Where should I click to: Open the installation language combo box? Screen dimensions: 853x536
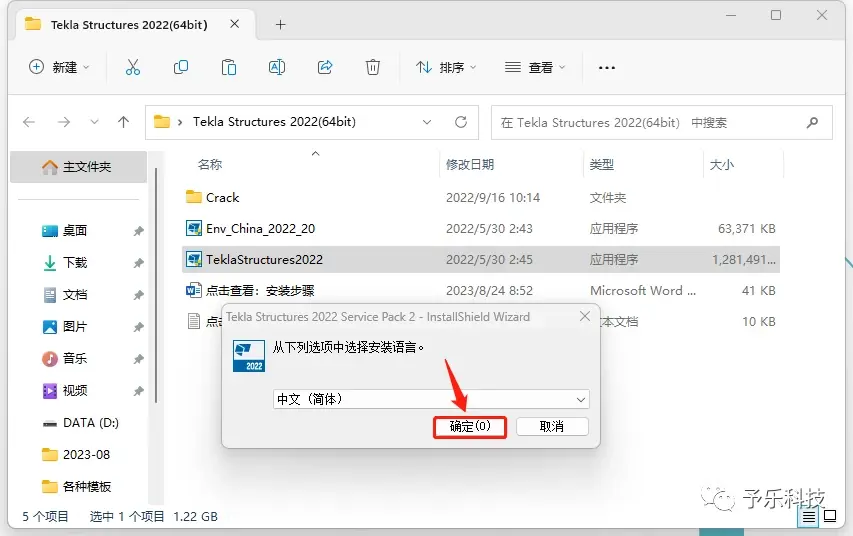431,399
